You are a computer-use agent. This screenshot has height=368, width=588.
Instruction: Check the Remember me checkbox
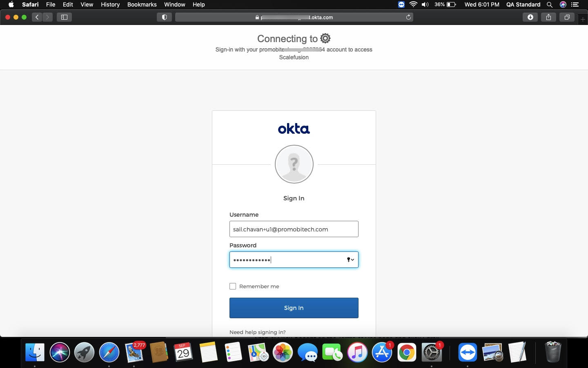point(233,286)
